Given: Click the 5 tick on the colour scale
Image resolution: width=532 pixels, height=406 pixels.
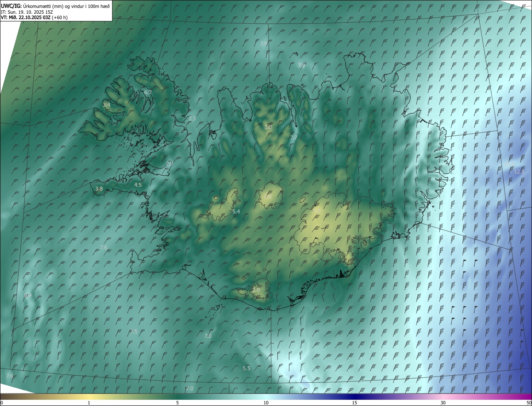Looking at the screenshot, I should 177,403.
